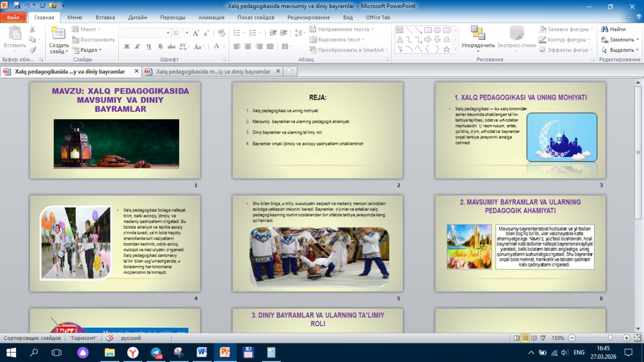The height and width of the screenshot is (362, 644).
Task: Align text right in Абзац group
Action: (259, 46)
